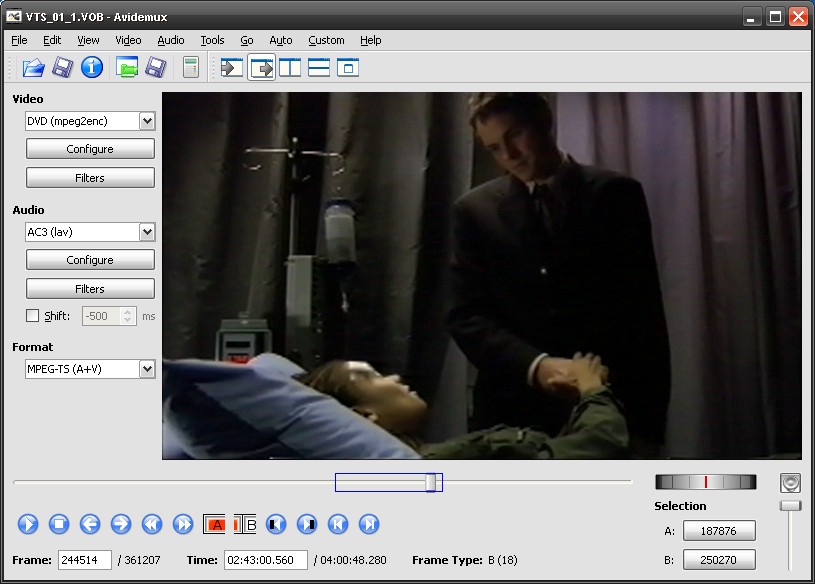Open the Edit menu
815x584 pixels.
tap(52, 40)
